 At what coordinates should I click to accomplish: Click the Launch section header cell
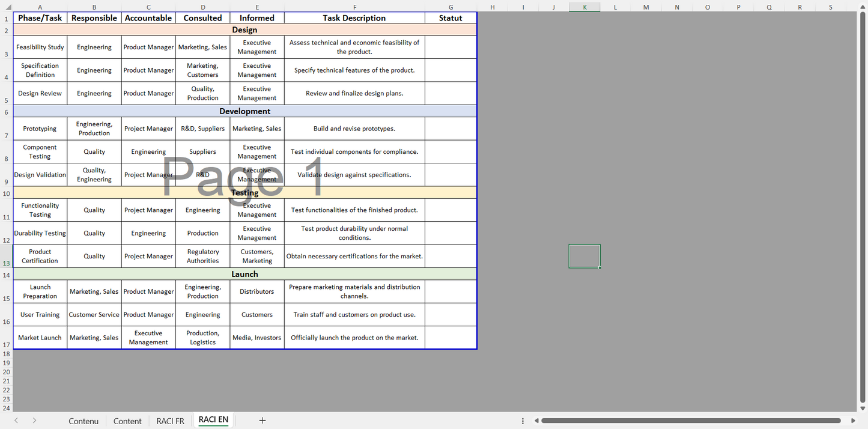[245, 273]
